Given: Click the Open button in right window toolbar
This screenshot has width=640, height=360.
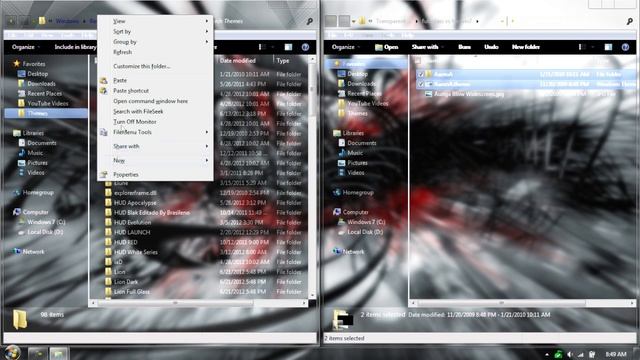Looking at the screenshot, I should 387,47.
